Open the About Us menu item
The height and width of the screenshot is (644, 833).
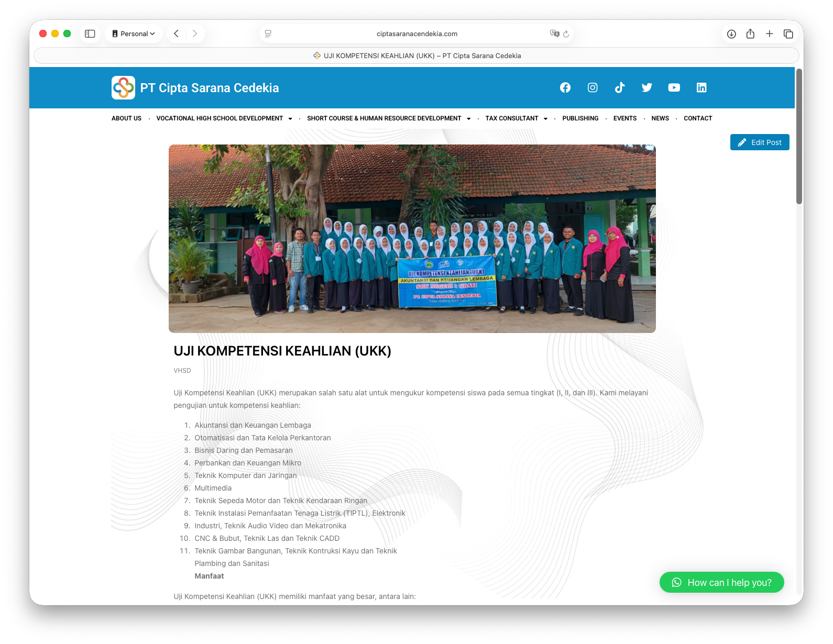pos(126,118)
